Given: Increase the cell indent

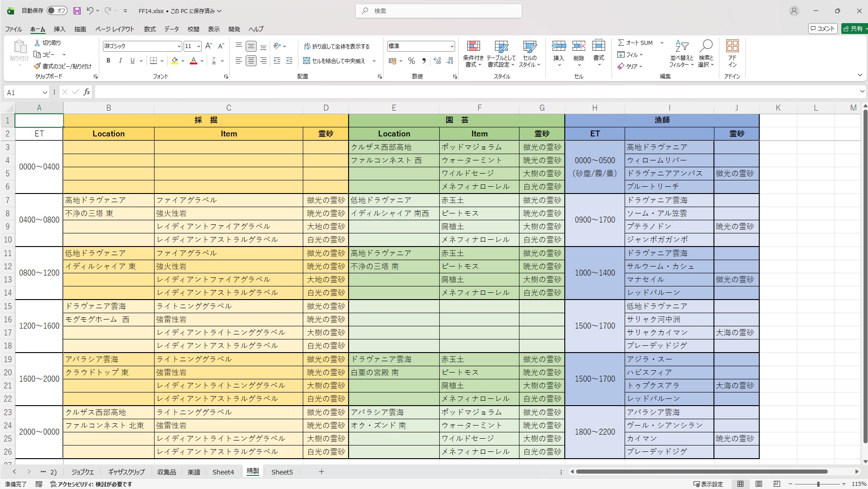Looking at the screenshot, I should [289, 61].
